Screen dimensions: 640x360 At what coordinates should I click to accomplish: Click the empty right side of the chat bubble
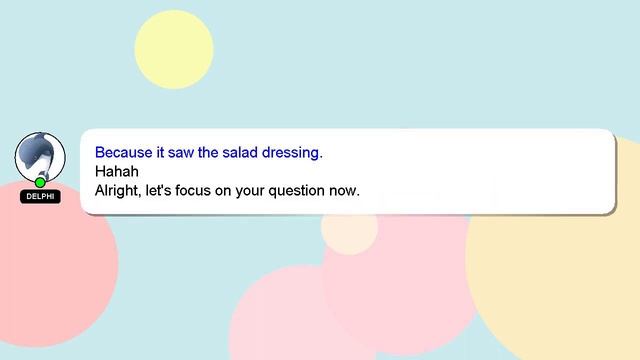(490, 171)
